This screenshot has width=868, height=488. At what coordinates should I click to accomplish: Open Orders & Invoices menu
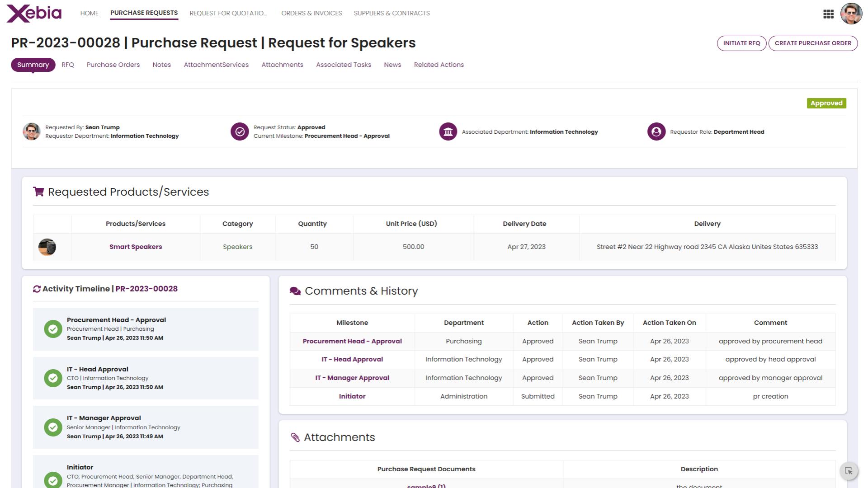311,13
